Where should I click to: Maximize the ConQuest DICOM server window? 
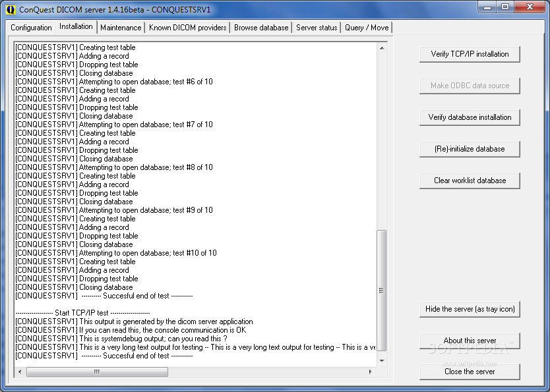[x=505, y=7]
